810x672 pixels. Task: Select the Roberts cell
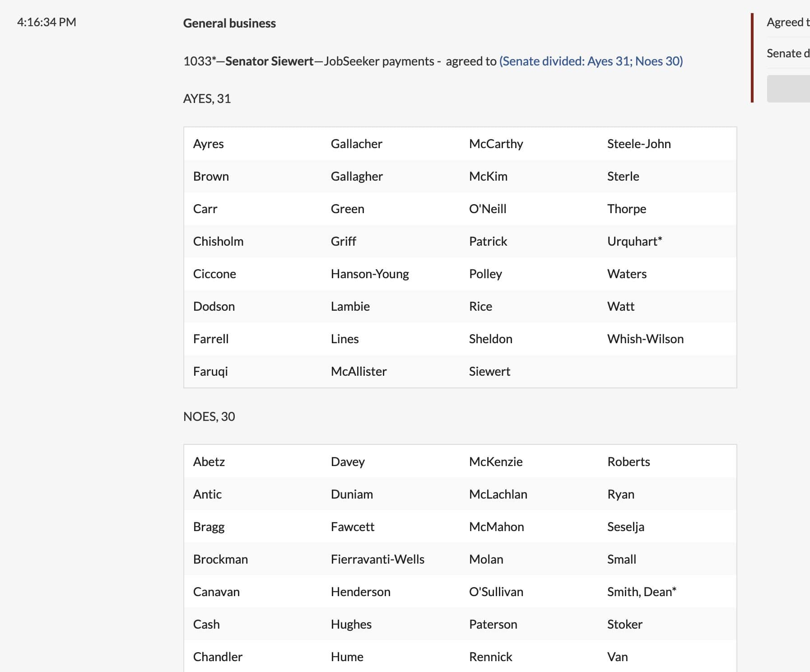(x=667, y=462)
